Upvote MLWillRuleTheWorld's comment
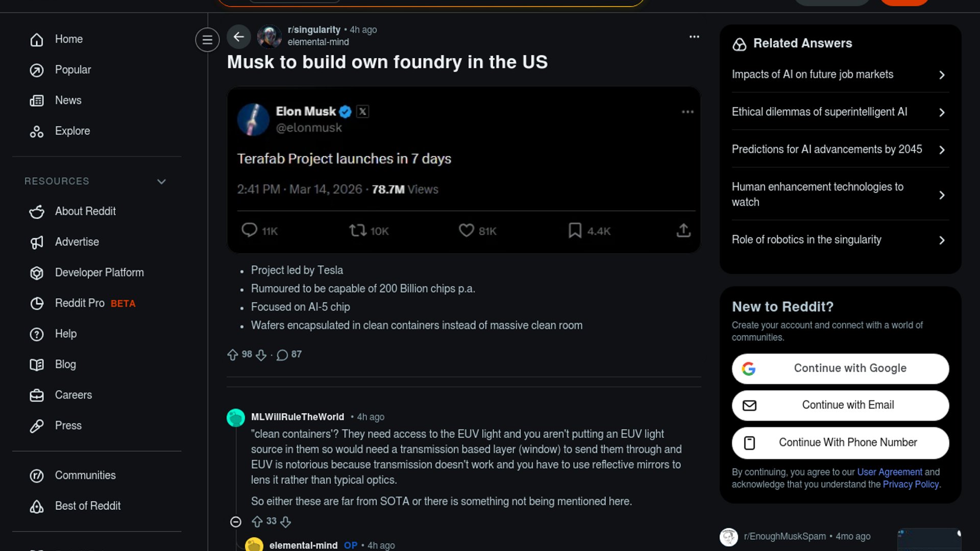The width and height of the screenshot is (980, 551). [x=257, y=521]
